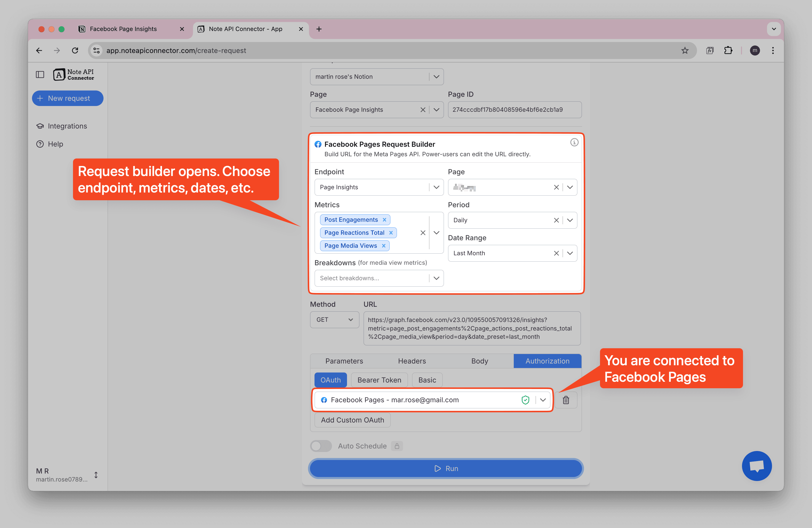The image size is (812, 528).
Task: Open the browser Extensions puzzle icon
Action: coord(728,50)
